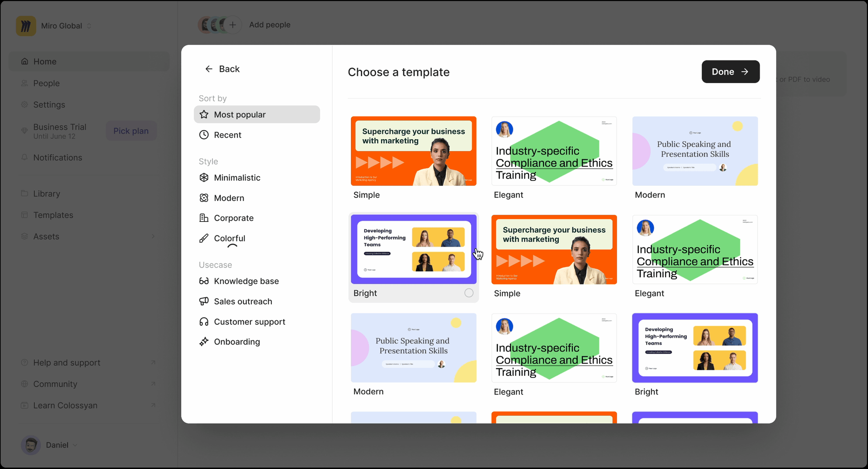Click the Corporate building icon
The width and height of the screenshot is (868, 469).
(204, 218)
